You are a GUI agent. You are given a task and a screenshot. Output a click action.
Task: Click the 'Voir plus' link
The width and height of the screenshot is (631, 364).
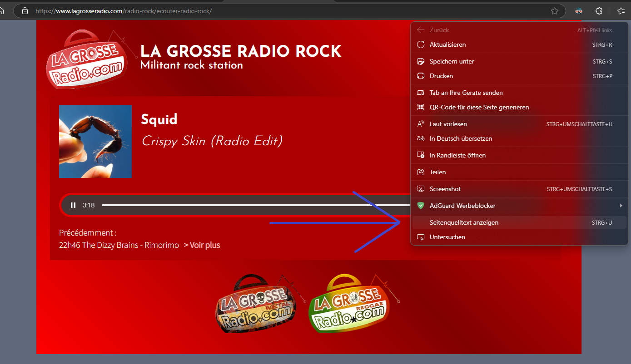pos(202,245)
